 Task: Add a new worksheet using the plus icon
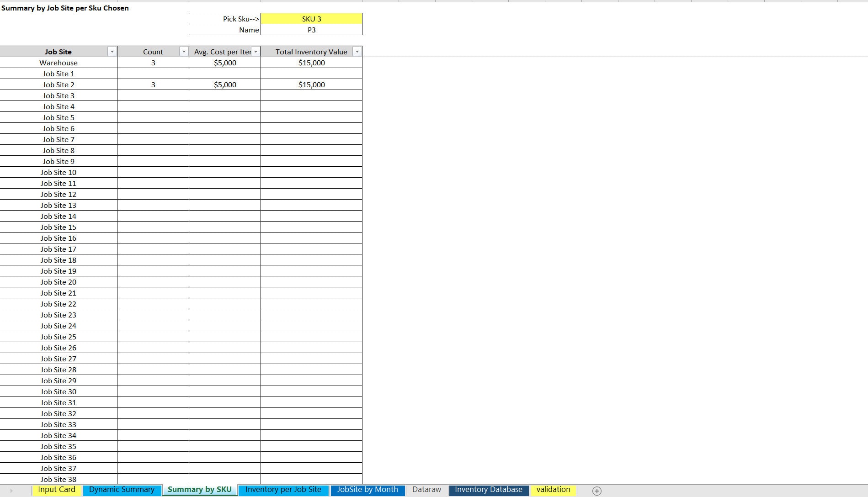coord(597,491)
